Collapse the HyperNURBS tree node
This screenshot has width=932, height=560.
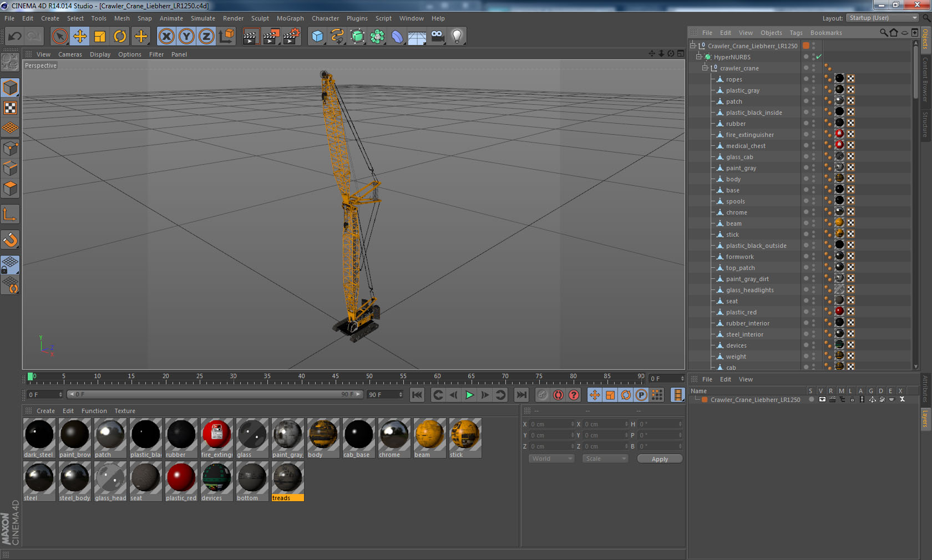pos(699,57)
